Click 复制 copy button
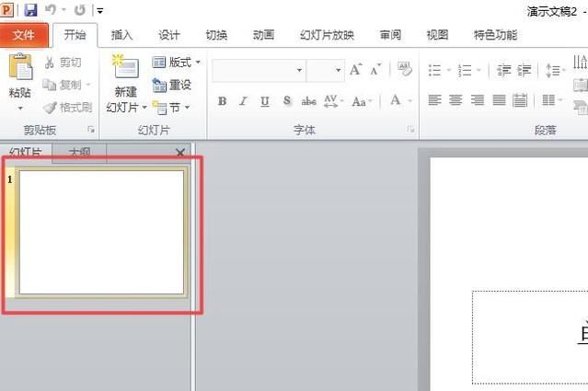Viewport: 588px width, 391px height. tap(63, 85)
